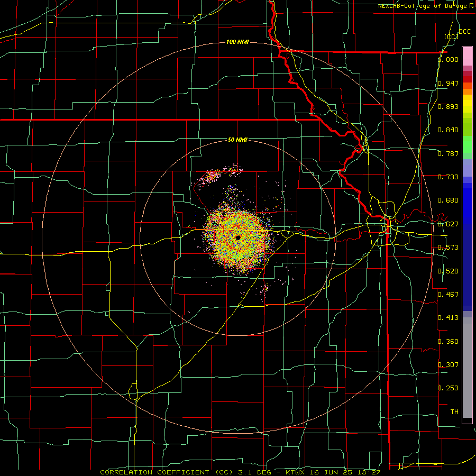The width and height of the screenshot is (476, 476).
Task: Pick the lavender segment of the color bar
Action: 467,168
